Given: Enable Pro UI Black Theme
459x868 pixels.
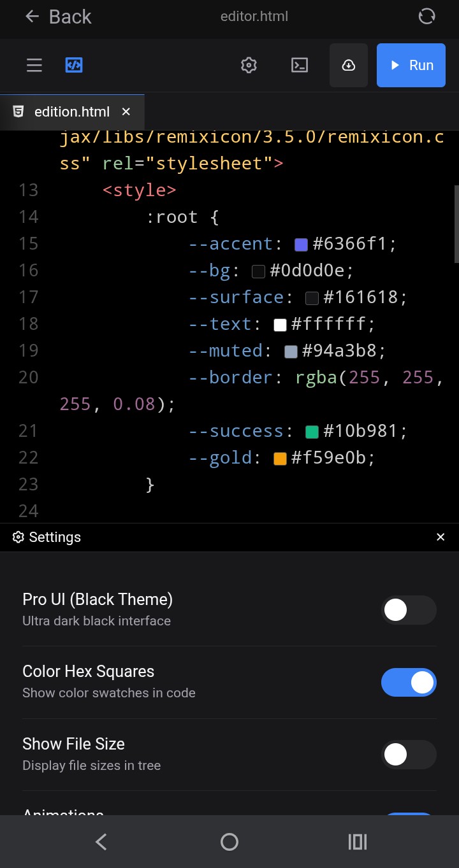Looking at the screenshot, I should [x=409, y=610].
